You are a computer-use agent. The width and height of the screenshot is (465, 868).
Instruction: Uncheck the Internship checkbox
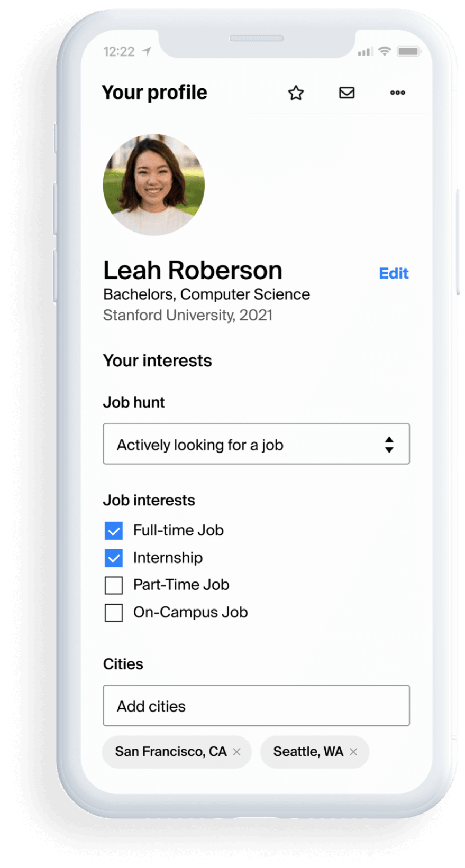(114, 558)
